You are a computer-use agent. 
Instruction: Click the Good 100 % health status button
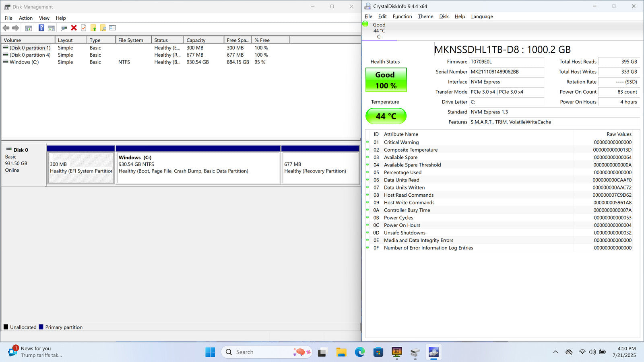click(x=386, y=80)
